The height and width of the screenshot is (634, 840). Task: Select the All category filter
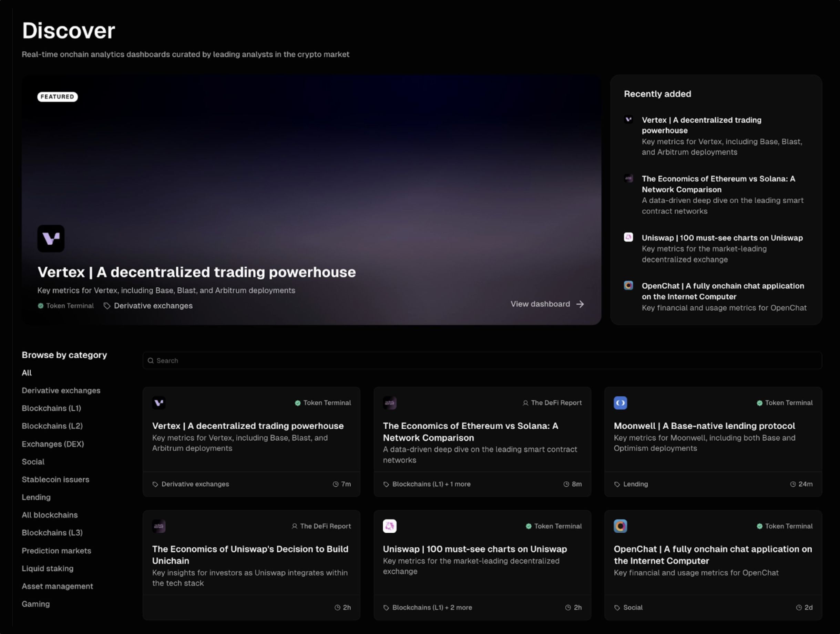[x=27, y=373]
